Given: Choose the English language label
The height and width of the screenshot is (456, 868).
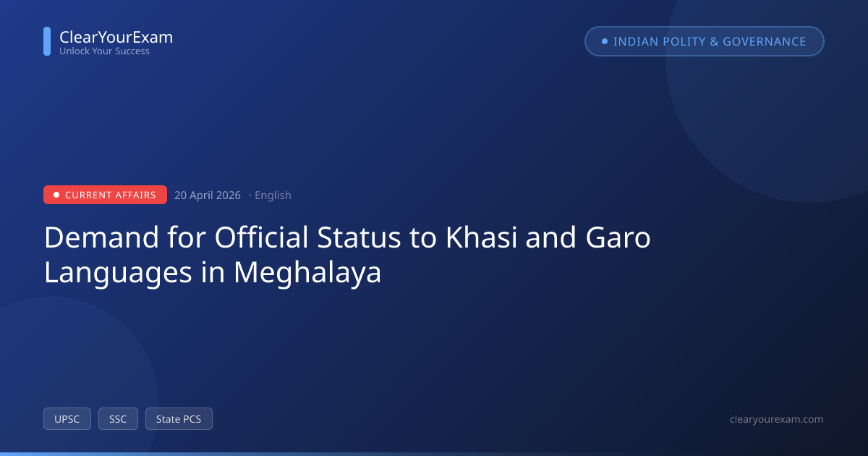Looking at the screenshot, I should pos(273,195).
